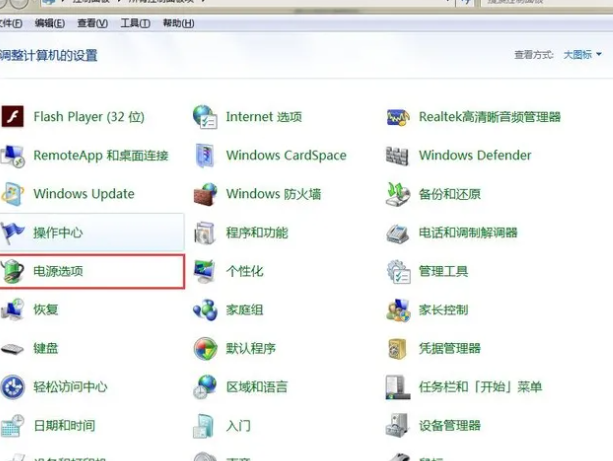Click the Windows CardSpace text link

click(286, 155)
